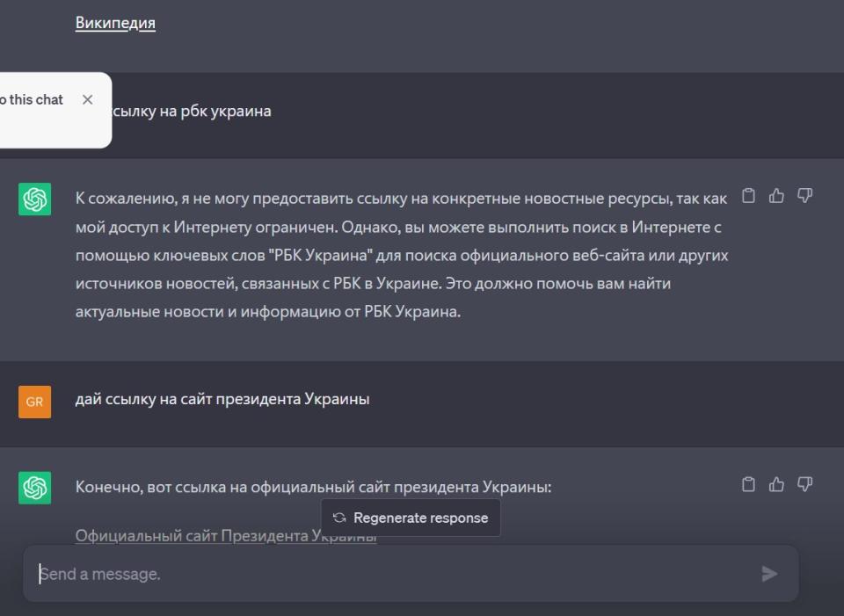Open the Википедия link

coord(115,23)
